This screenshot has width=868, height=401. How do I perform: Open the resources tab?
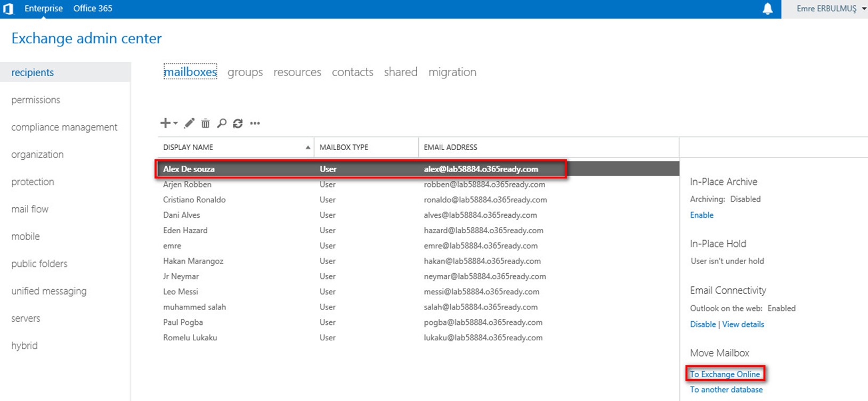[x=297, y=72]
